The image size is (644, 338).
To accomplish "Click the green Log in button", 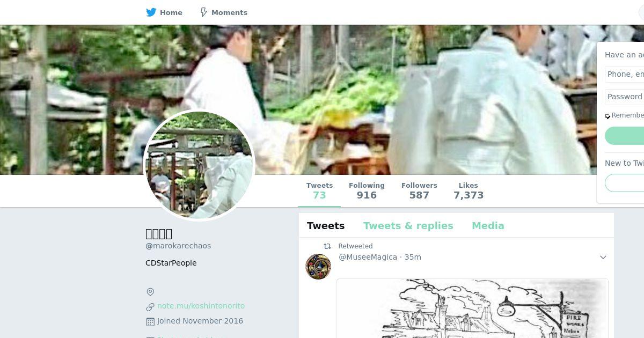I will point(625,136).
